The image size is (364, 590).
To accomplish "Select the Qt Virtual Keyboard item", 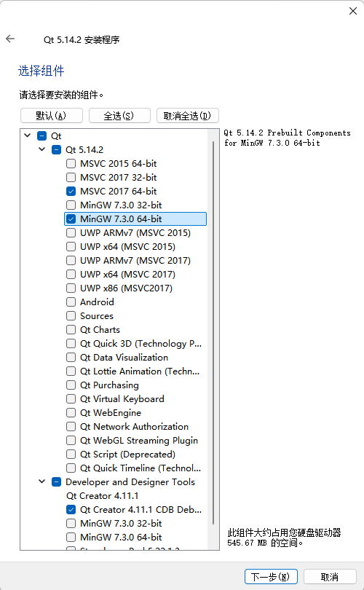I will click(x=122, y=399).
